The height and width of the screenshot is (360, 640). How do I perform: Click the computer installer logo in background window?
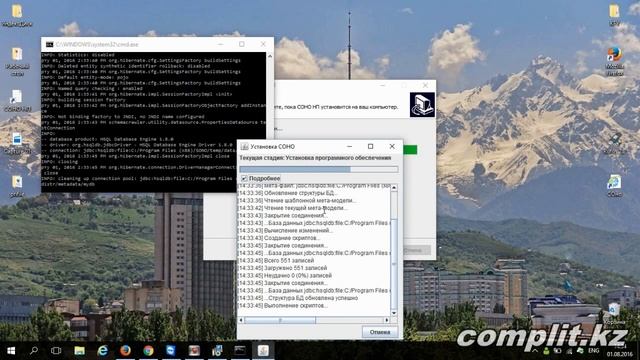pos(422,104)
